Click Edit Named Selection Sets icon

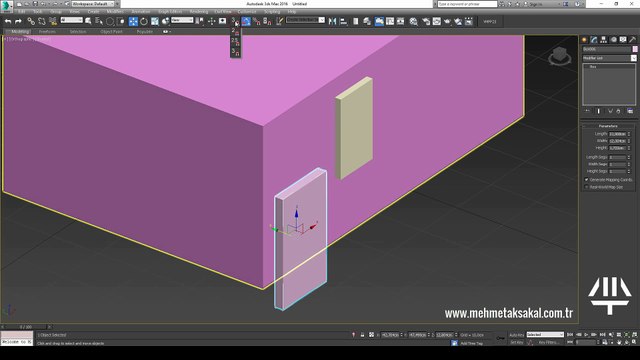[280, 21]
